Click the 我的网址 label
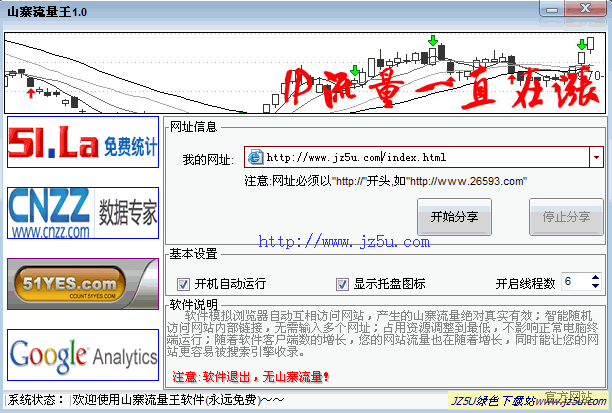This screenshot has height=413, width=612. pyautogui.click(x=208, y=160)
